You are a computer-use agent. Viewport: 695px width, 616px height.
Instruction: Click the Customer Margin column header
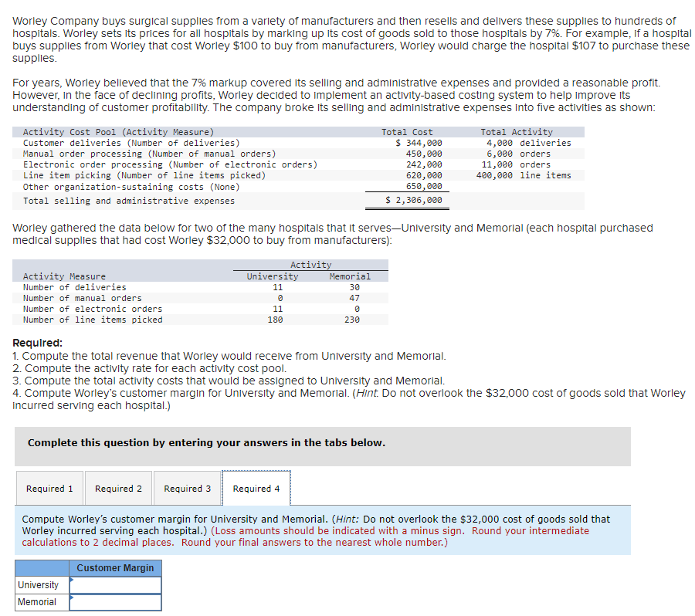(x=115, y=568)
